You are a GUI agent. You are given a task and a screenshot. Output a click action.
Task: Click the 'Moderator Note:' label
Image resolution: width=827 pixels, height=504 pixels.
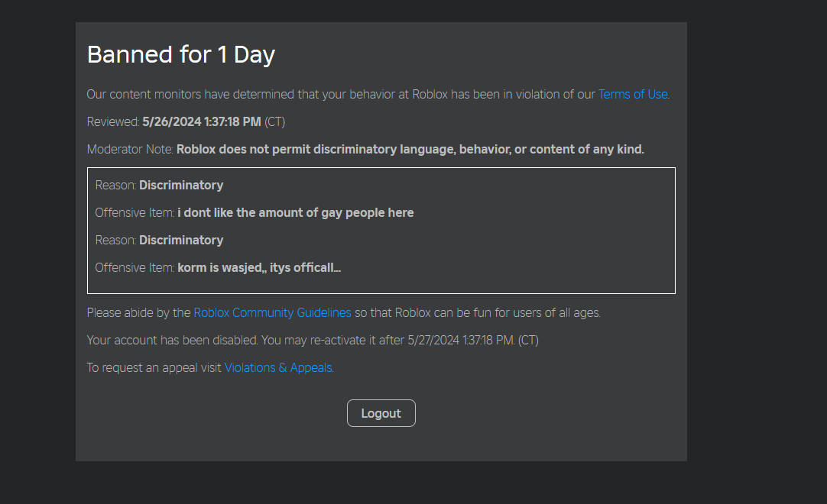pos(131,150)
